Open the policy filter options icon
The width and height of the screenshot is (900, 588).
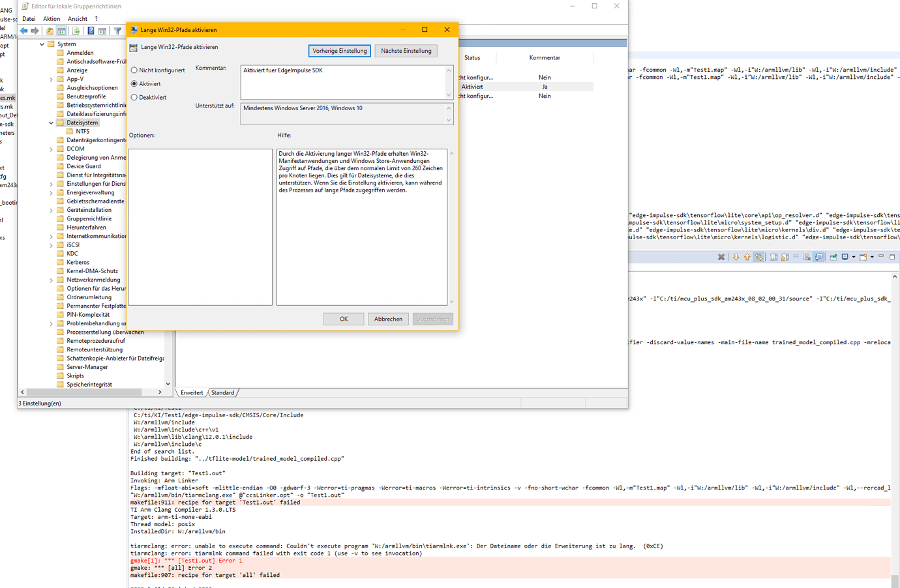point(119,30)
